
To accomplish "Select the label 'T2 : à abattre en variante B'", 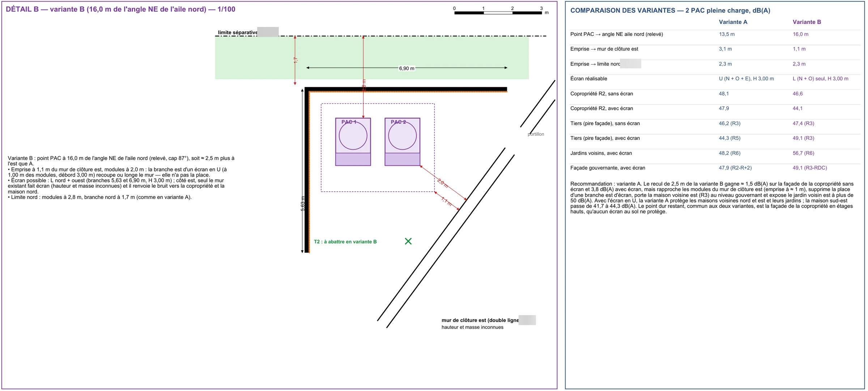I will coord(345,242).
